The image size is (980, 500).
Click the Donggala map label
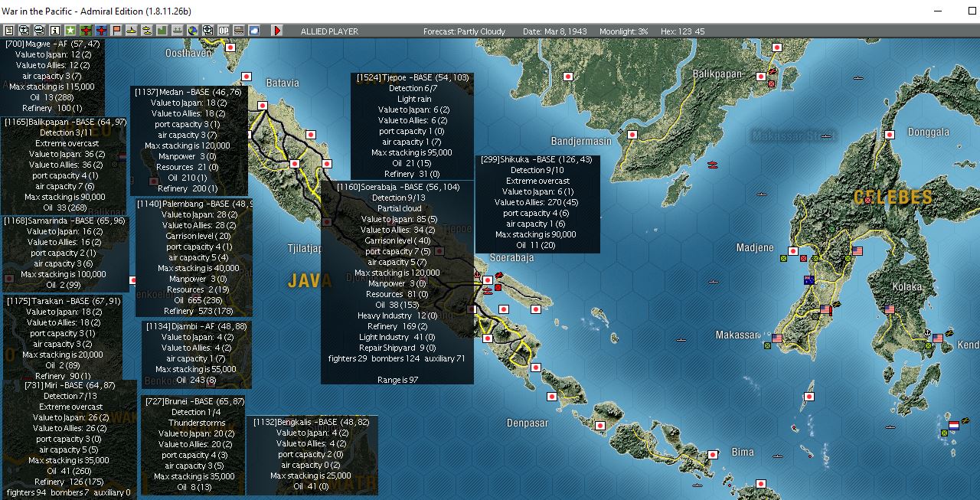click(928, 132)
